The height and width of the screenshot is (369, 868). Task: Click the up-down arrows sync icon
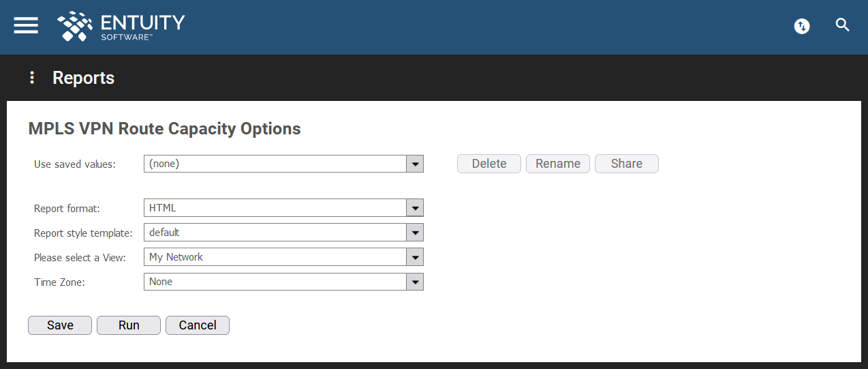[802, 27]
